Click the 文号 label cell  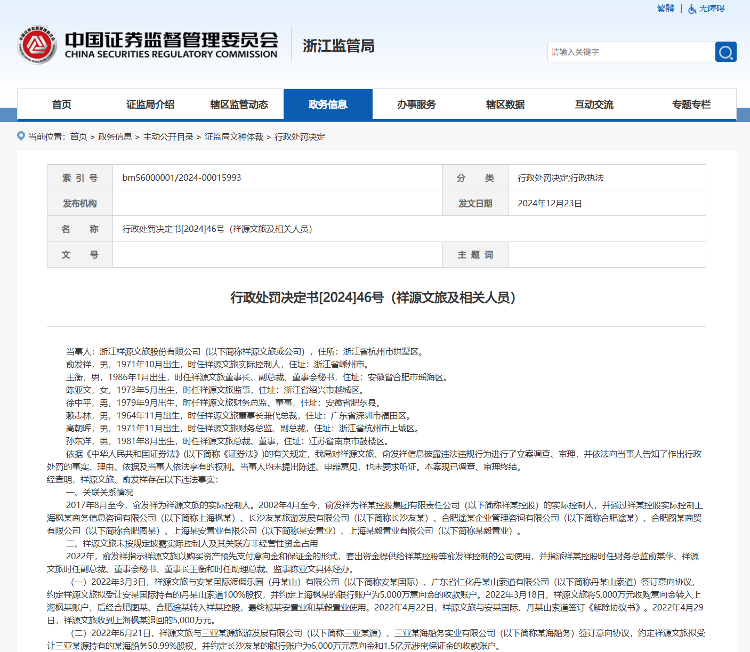click(80, 254)
